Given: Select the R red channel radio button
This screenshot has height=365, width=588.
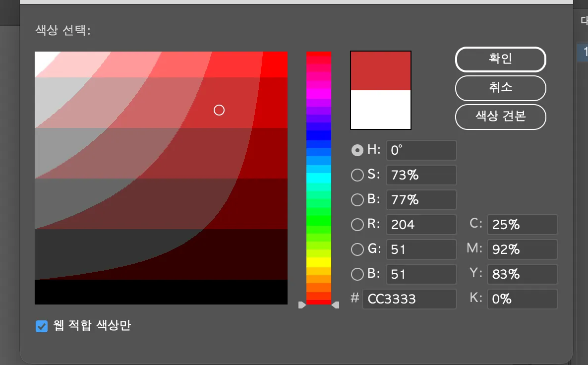Looking at the screenshot, I should pos(357,225).
